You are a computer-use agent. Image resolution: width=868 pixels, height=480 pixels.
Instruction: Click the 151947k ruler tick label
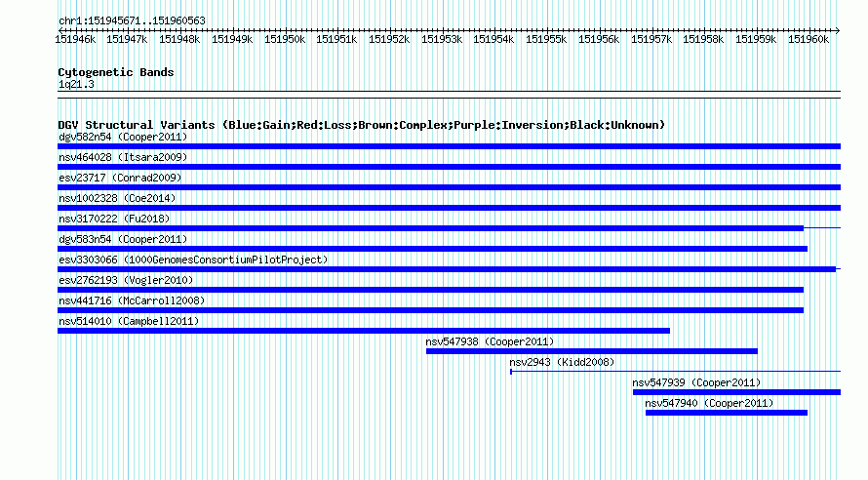click(x=128, y=39)
